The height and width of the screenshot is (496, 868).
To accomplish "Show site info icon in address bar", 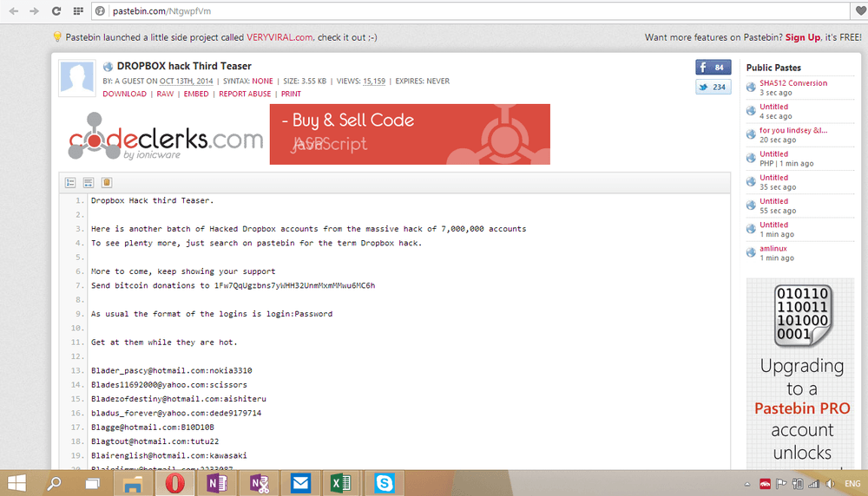I will point(100,11).
